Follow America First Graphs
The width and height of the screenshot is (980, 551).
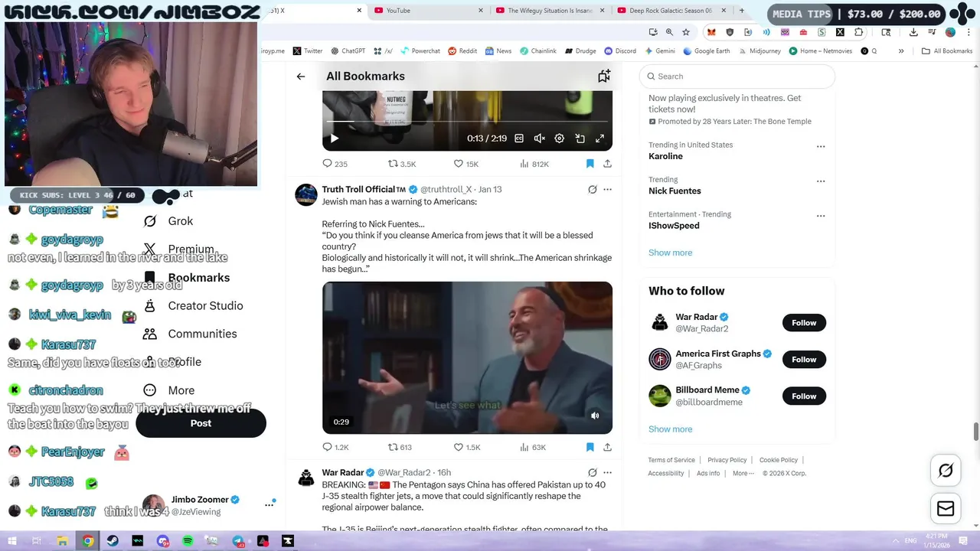pos(804,360)
